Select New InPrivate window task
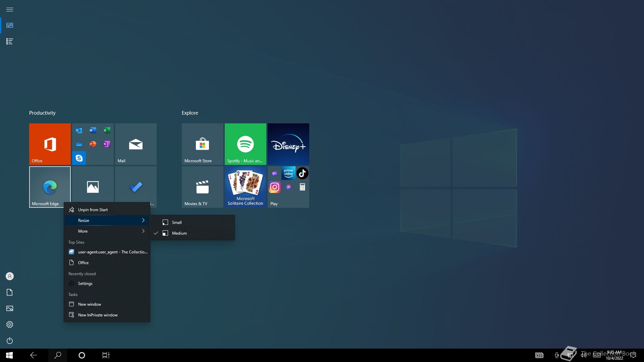This screenshot has width=644, height=362. (x=107, y=315)
